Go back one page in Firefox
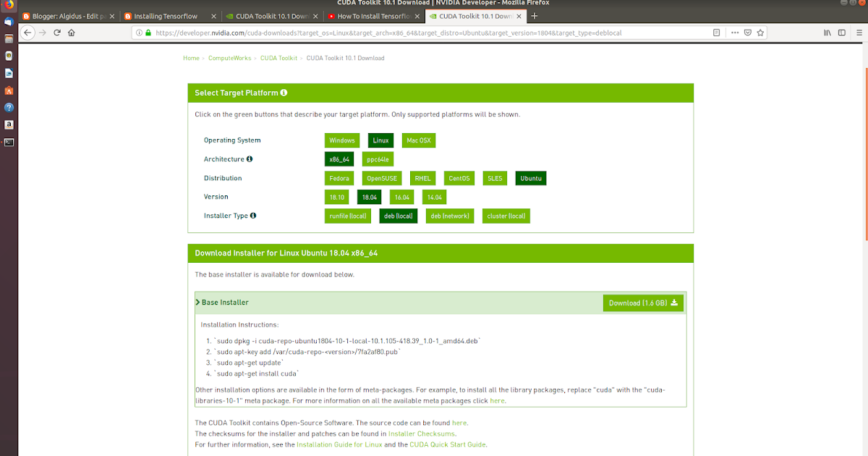868x456 pixels. (x=28, y=33)
